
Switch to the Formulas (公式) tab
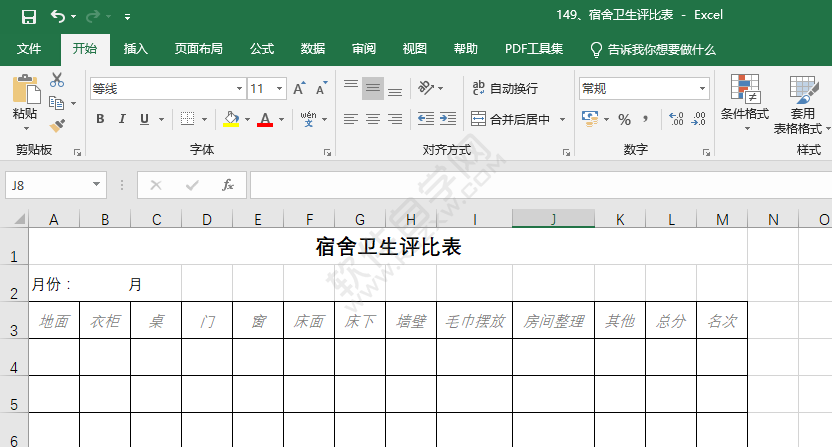[x=262, y=49]
